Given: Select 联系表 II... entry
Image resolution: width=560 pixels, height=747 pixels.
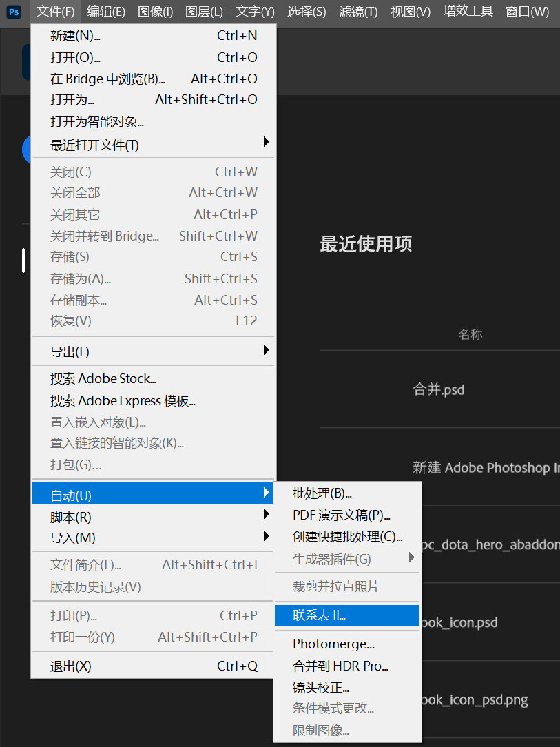Looking at the screenshot, I should (347, 615).
